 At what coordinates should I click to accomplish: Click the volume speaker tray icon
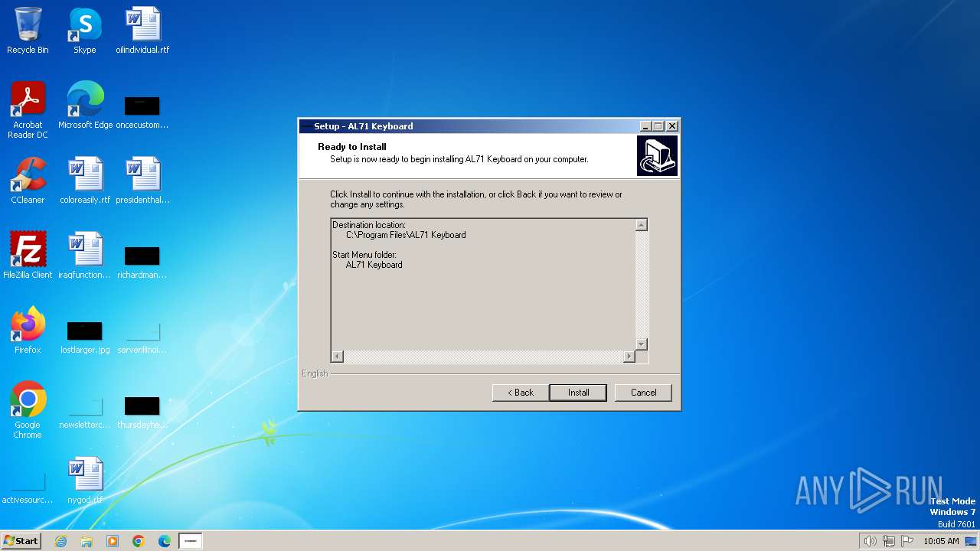click(x=870, y=541)
